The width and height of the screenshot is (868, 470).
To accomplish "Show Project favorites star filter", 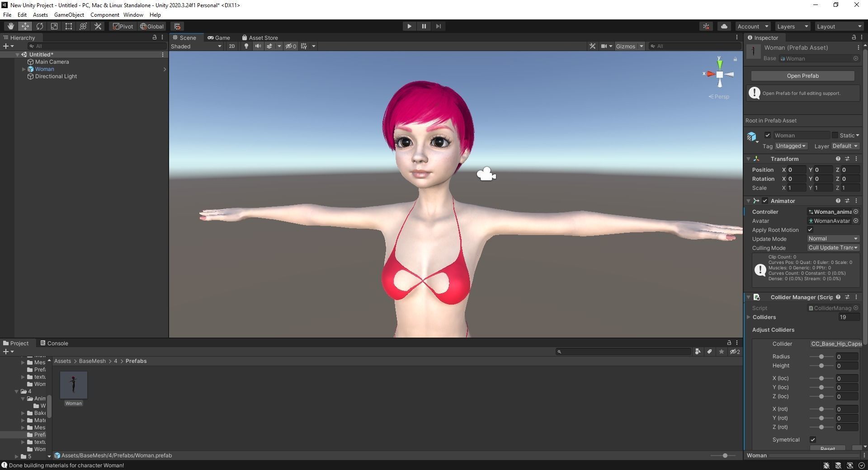I will pos(721,352).
